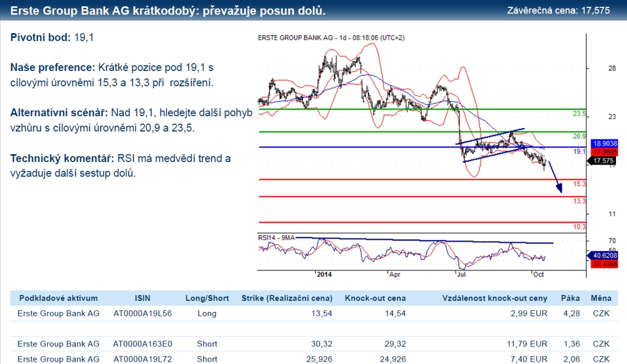Viewport: 627px width, 364px height.
Task: Select the strike price 30,32
Action: point(322,344)
